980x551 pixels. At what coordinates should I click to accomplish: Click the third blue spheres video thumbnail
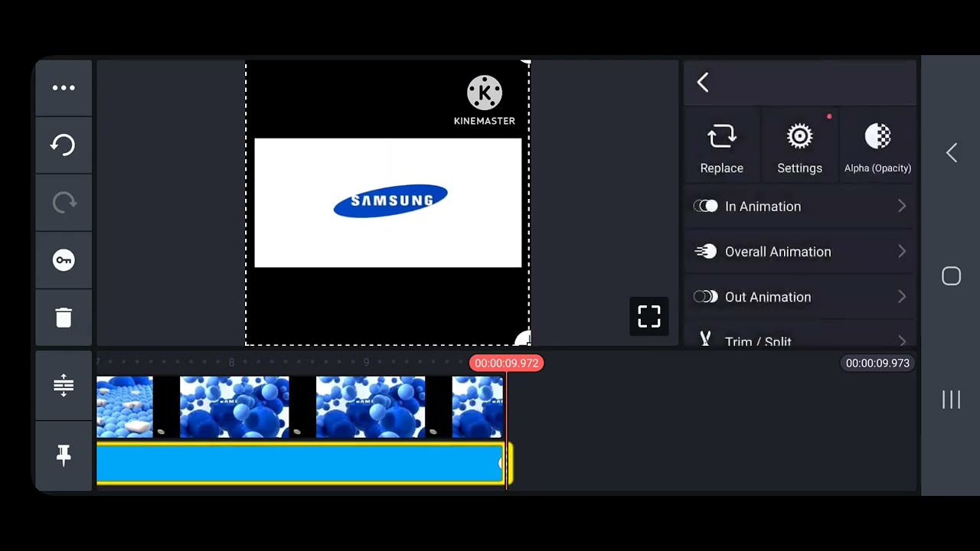[x=371, y=407]
